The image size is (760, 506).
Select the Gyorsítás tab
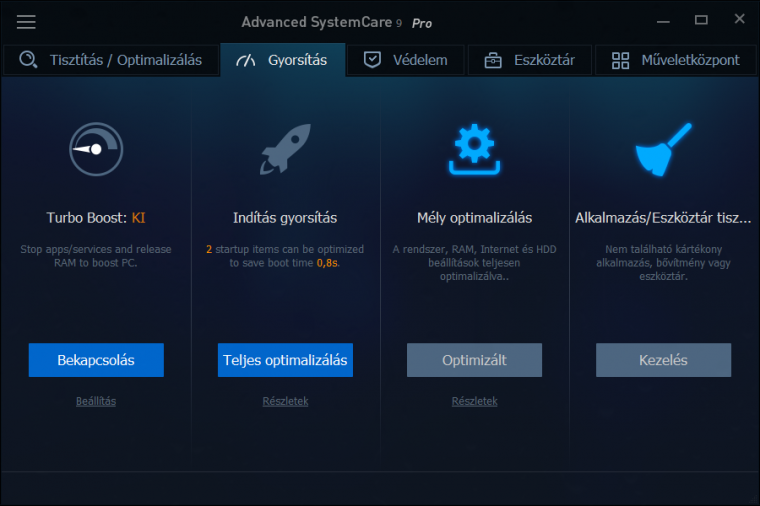pos(283,60)
